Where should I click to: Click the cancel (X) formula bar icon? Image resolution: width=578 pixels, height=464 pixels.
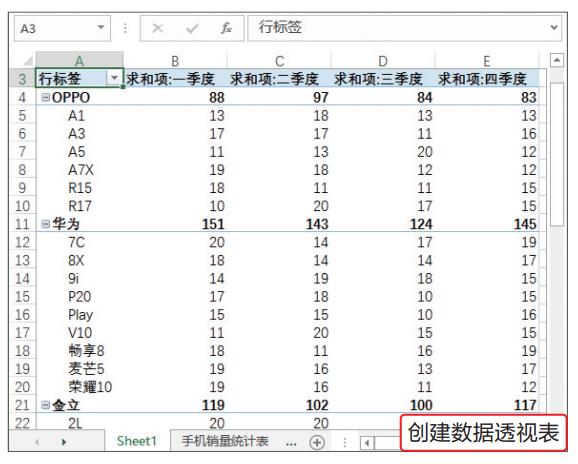click(x=158, y=28)
